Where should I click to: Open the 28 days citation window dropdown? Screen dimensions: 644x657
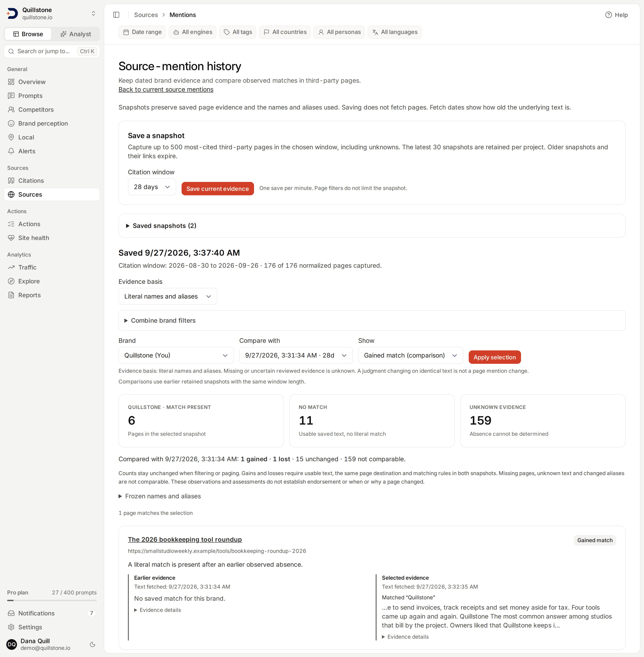coord(152,187)
